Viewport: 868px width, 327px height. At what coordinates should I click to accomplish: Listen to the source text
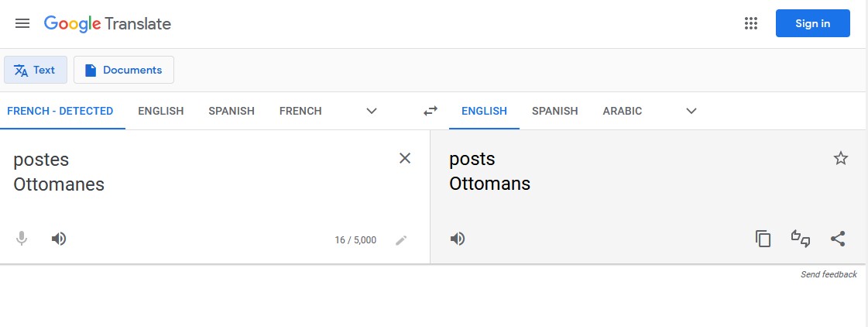click(59, 239)
